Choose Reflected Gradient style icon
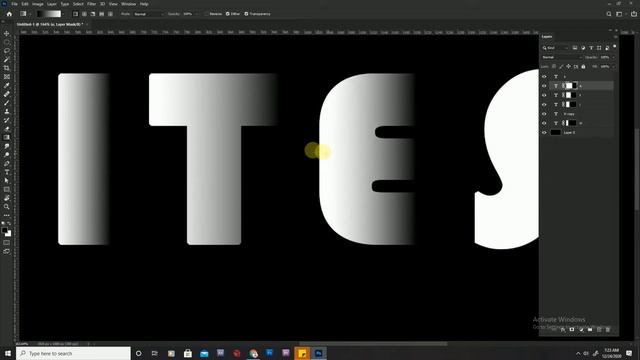 coord(102,14)
